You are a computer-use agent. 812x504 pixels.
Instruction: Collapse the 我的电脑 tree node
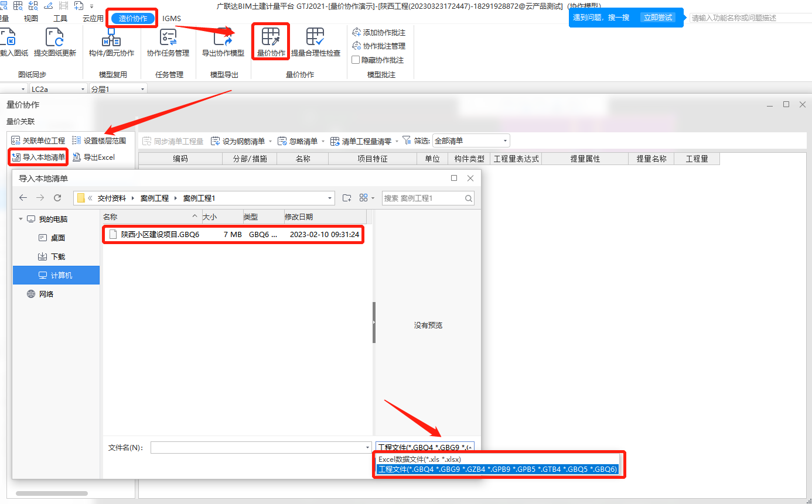21,219
